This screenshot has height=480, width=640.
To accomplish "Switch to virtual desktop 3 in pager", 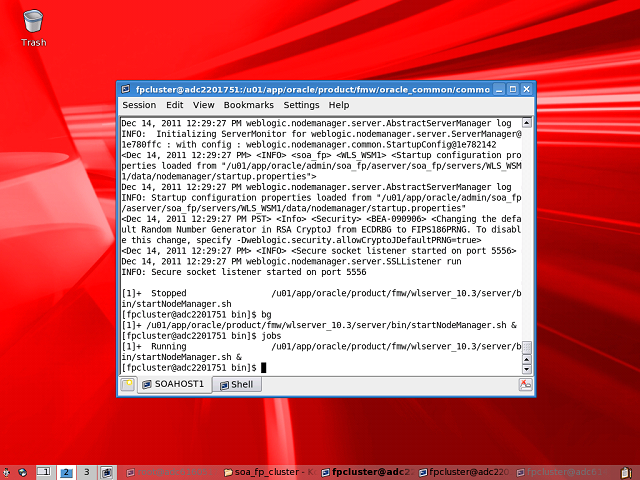I will [x=87, y=472].
